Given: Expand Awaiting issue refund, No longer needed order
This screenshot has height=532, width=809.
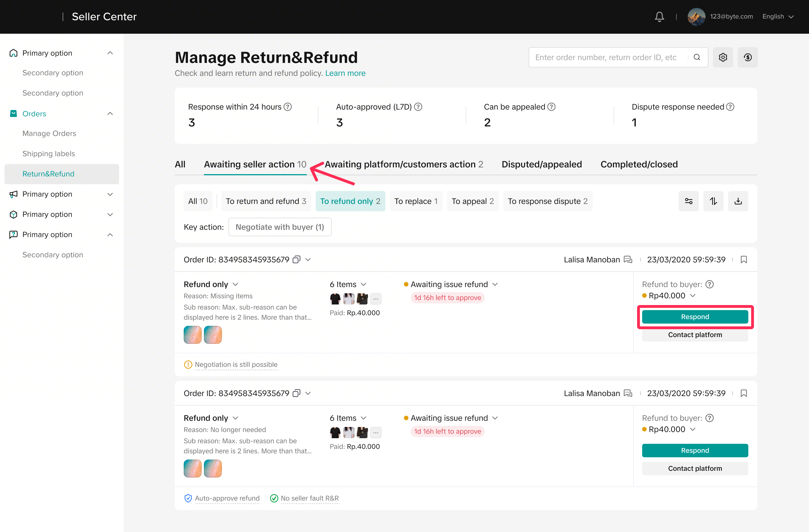Looking at the screenshot, I should click(x=495, y=418).
